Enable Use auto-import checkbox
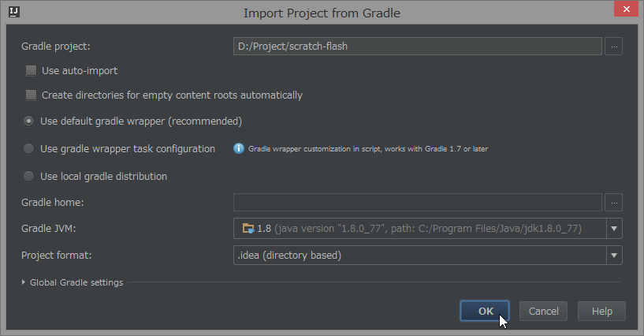The height and width of the screenshot is (336, 644). tap(32, 71)
